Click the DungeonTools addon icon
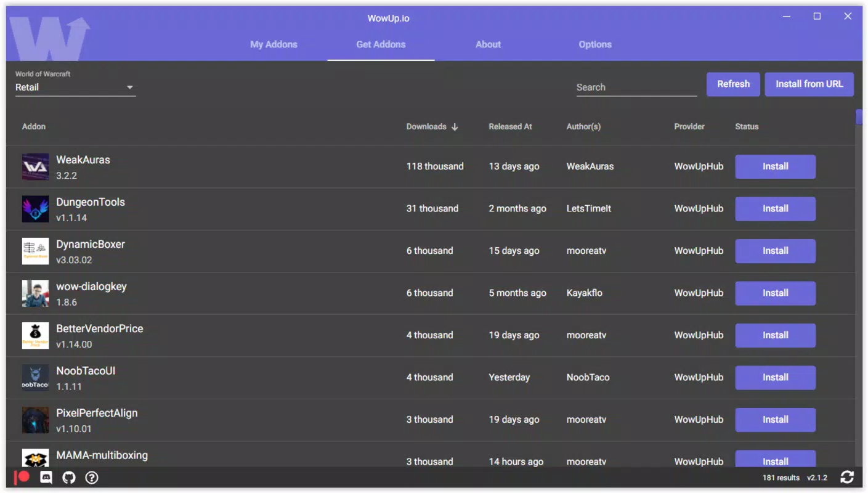 click(x=35, y=209)
